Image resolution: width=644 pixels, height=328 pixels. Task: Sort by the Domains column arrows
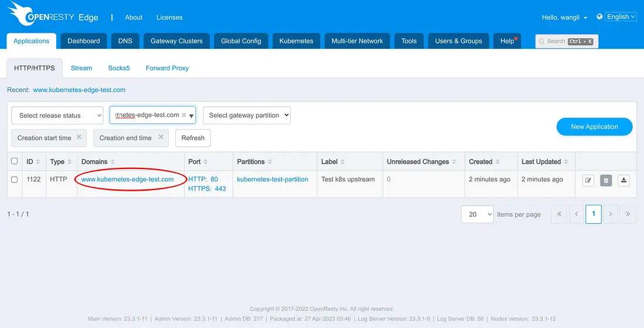(x=113, y=162)
